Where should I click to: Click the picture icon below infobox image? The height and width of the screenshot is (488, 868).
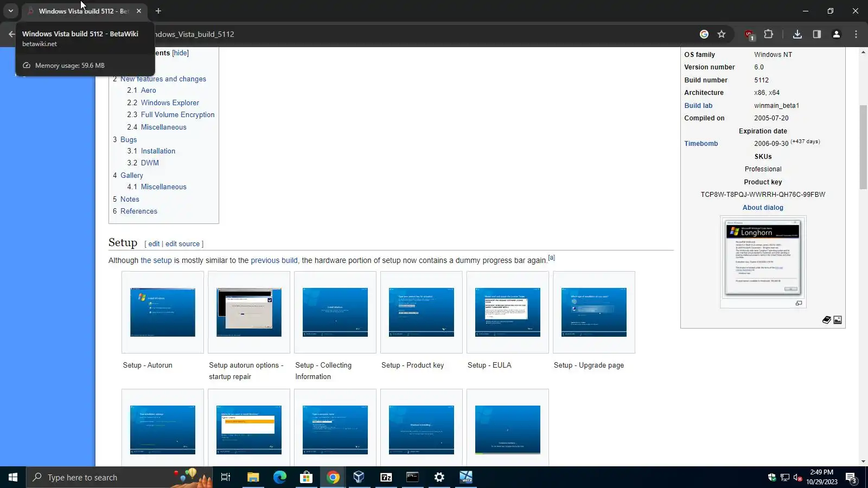click(838, 320)
